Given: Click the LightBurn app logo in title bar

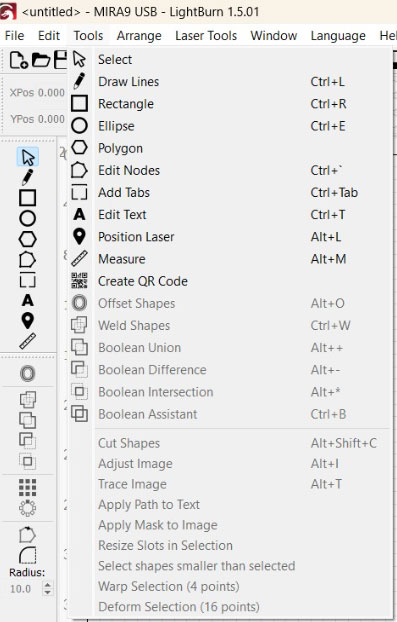Looking at the screenshot, I should click(x=8, y=11).
